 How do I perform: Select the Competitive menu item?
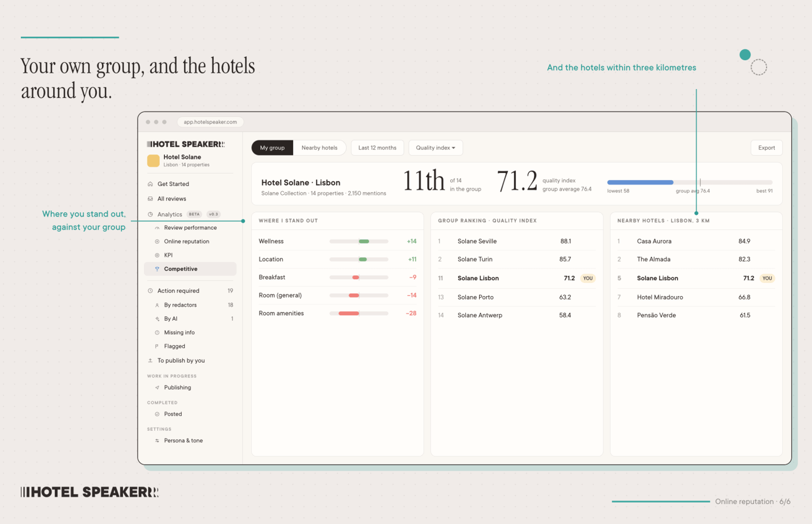tap(190, 269)
